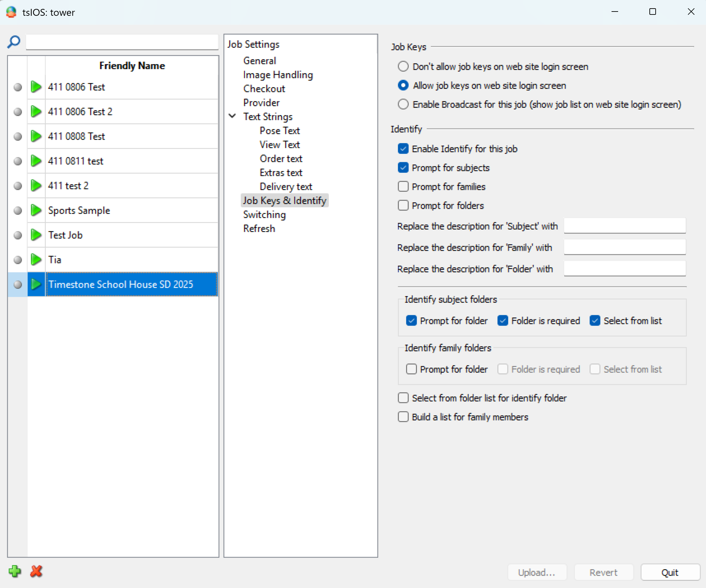Run the Sports Sample job with its play arrow
This screenshot has width=706, height=588.
(x=35, y=210)
